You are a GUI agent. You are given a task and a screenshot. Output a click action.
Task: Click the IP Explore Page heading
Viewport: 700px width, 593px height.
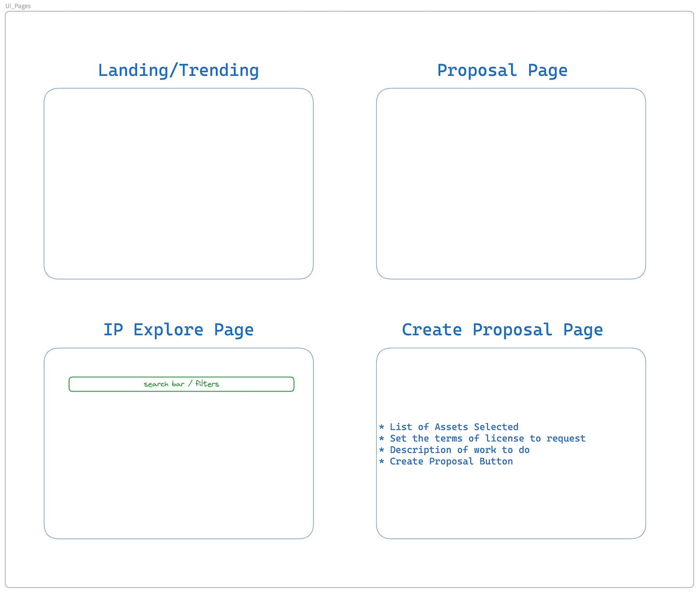pos(178,330)
